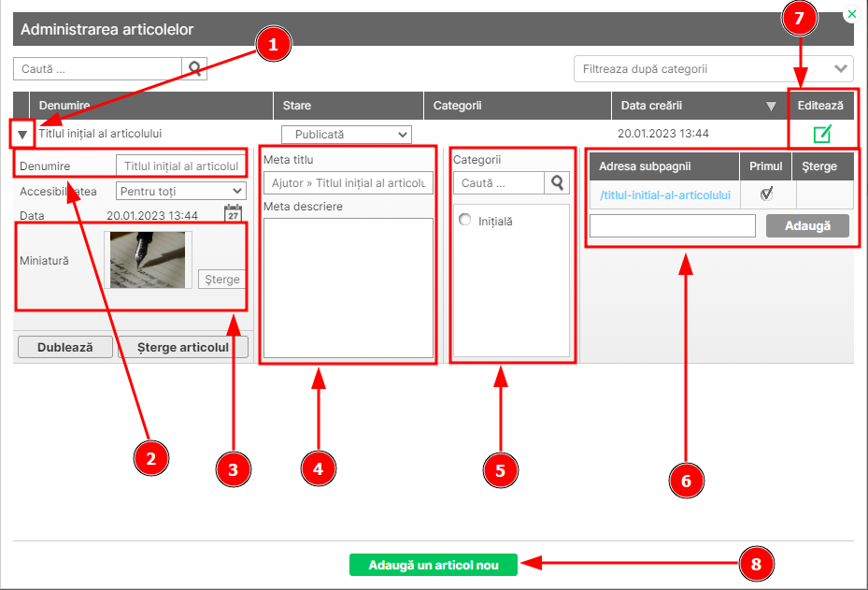868x590 pixels.
Task: Focus the Meta descriere text area
Action: (x=348, y=288)
